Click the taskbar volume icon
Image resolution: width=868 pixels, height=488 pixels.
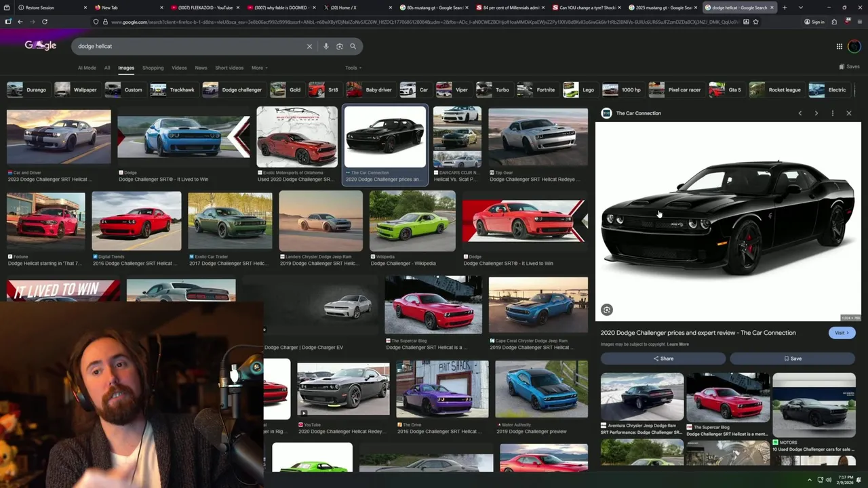(829, 480)
